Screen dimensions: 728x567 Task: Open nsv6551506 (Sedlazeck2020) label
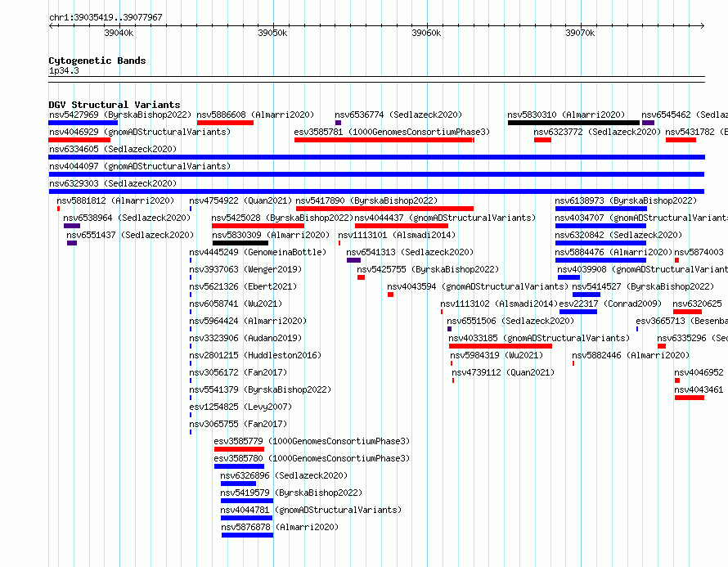click(x=510, y=321)
